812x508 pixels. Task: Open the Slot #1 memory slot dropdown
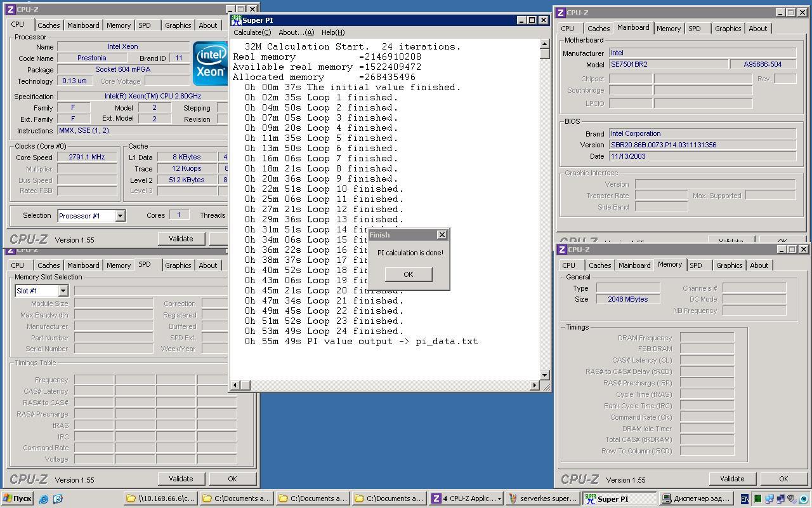pos(63,291)
